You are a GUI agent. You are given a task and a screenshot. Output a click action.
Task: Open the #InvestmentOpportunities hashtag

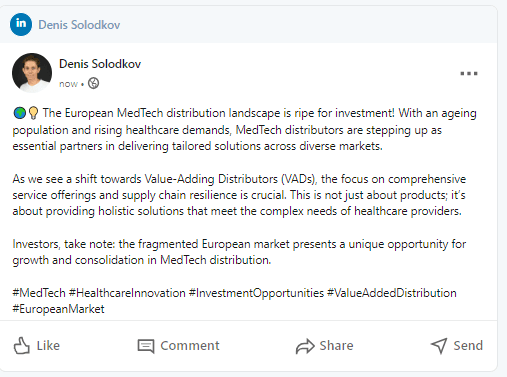coord(256,293)
